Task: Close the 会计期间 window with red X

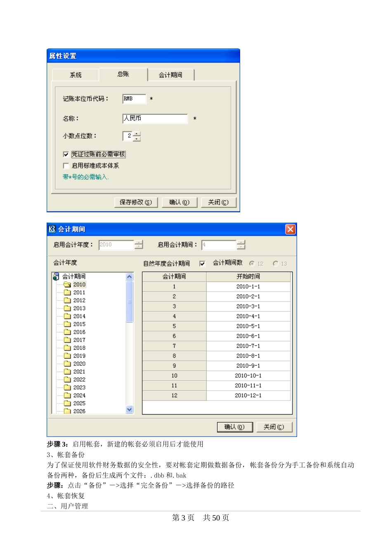Action: tap(290, 229)
